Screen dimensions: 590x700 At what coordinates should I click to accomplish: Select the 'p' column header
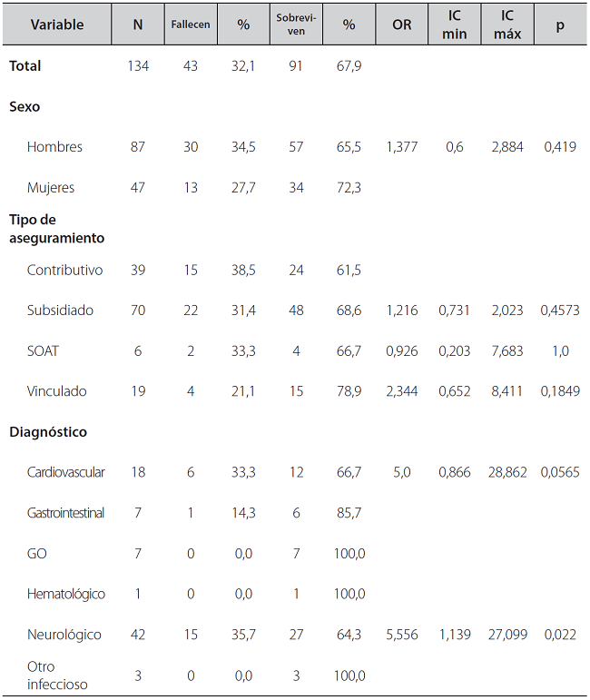pos(560,25)
